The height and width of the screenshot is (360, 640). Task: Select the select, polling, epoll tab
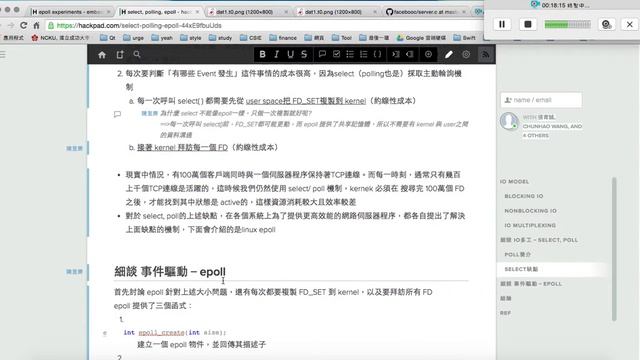point(157,12)
